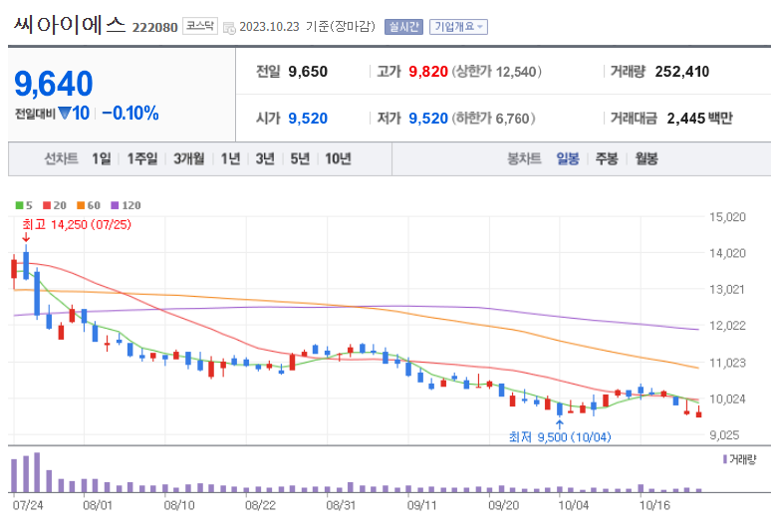Click the 08/31 date label on axis

(341, 505)
